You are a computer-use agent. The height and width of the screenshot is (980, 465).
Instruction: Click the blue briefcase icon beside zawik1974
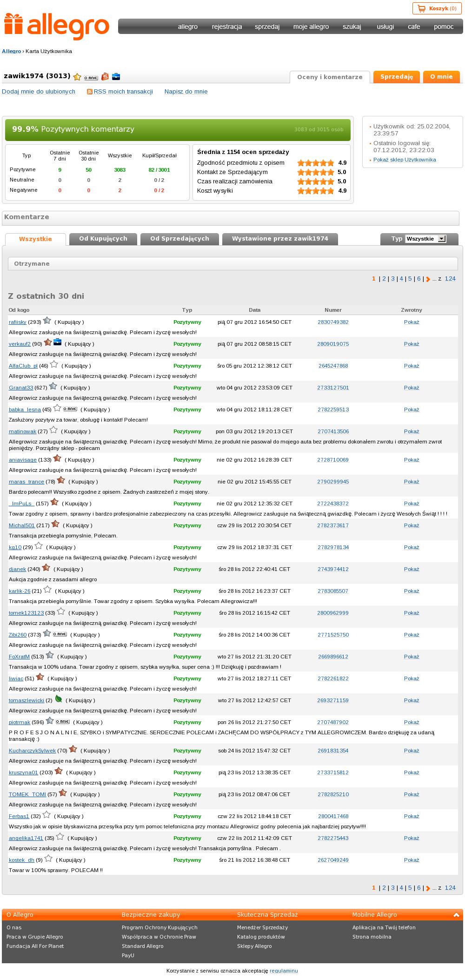point(116,77)
